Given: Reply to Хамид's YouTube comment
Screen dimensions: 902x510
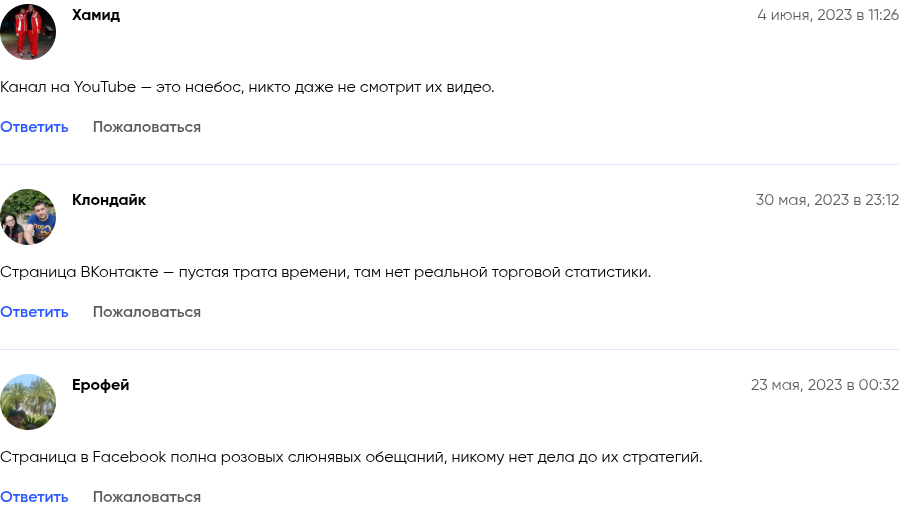Looking at the screenshot, I should pyautogui.click(x=34, y=127).
